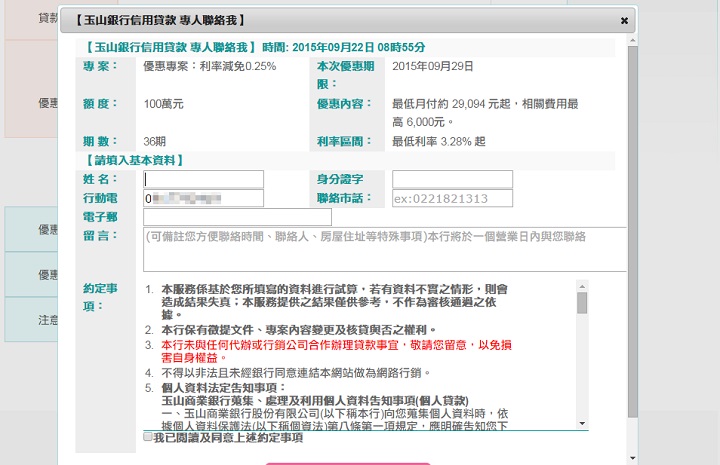Click terms box scroll-up arrow
Screen dimensions: 720x465
pyautogui.click(x=582, y=286)
